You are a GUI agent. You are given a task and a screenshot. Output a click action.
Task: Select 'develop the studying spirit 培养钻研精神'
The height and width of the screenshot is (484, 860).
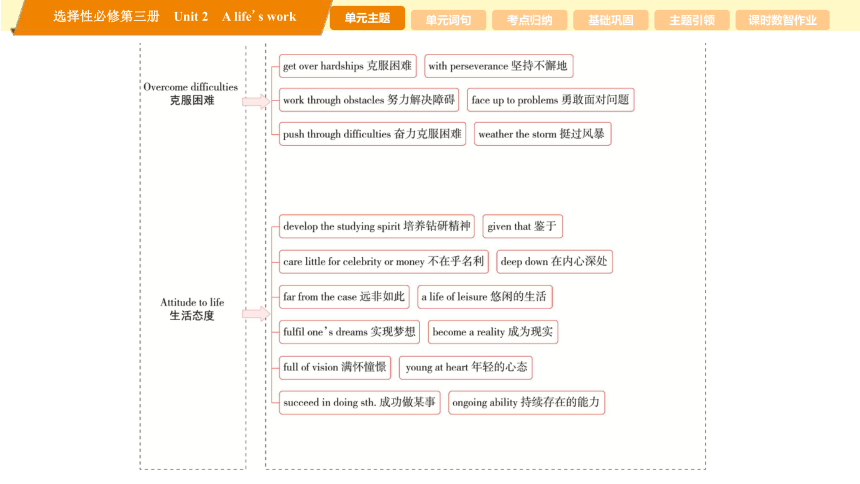point(377,226)
